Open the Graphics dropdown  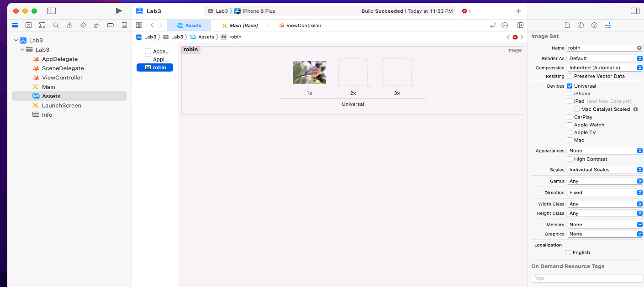pyautogui.click(x=605, y=234)
